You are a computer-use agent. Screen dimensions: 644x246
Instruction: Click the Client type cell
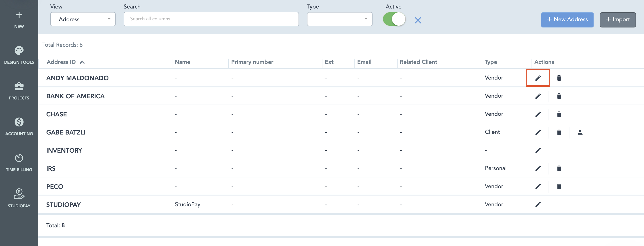pos(492,132)
